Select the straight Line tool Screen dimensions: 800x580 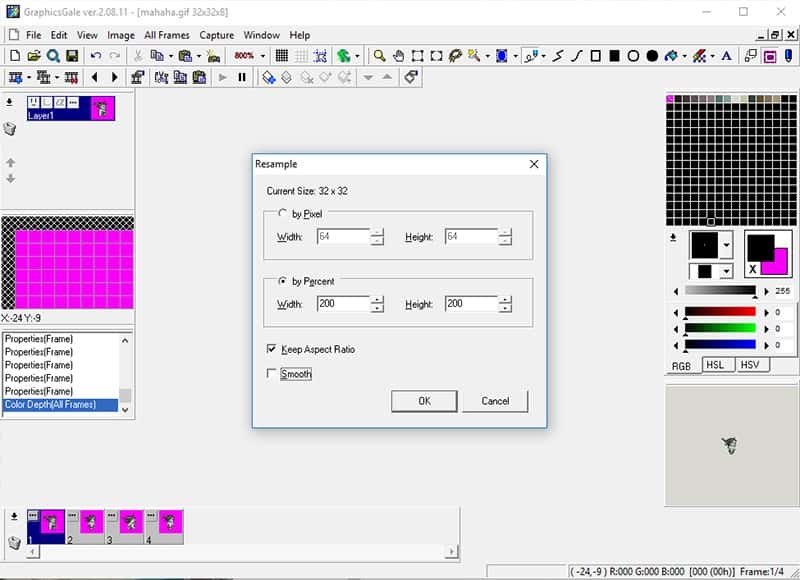tap(558, 56)
